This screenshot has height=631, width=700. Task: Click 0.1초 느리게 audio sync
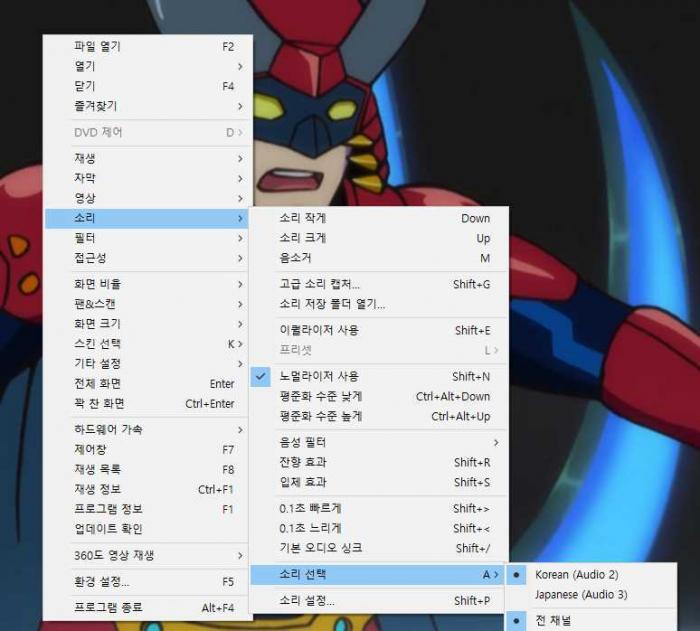point(378,528)
